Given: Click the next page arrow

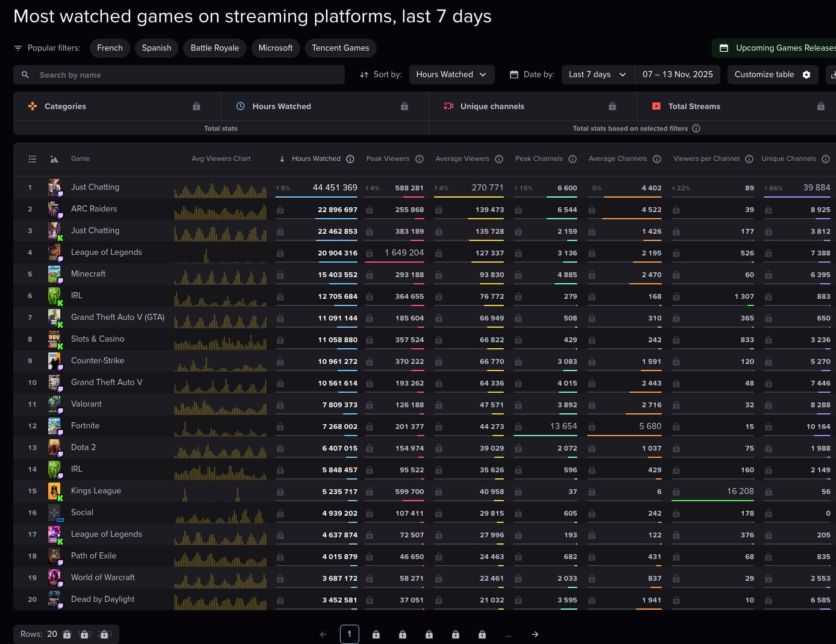Looking at the screenshot, I should click(535, 634).
